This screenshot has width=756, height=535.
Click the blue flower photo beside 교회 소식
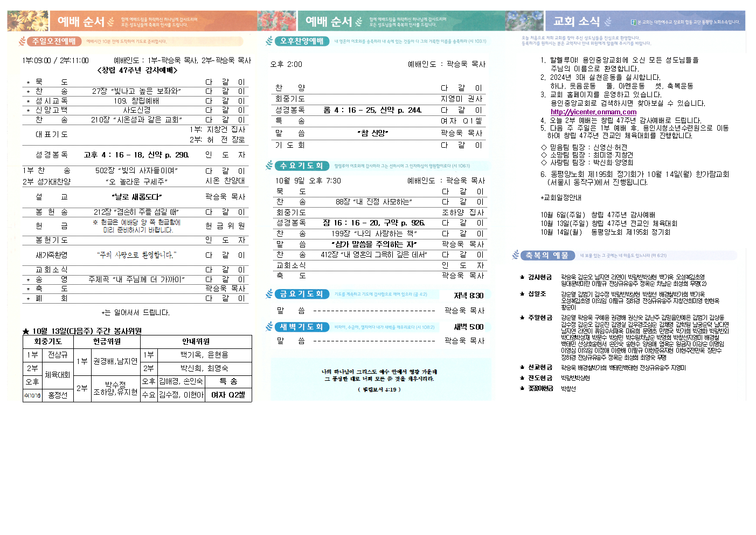[x=524, y=21]
